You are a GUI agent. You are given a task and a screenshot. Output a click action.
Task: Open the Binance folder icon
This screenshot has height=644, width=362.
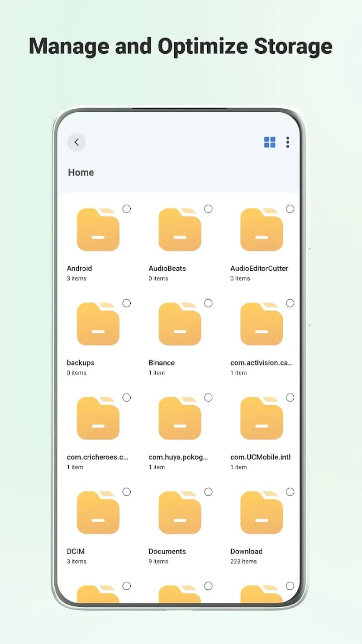180,323
